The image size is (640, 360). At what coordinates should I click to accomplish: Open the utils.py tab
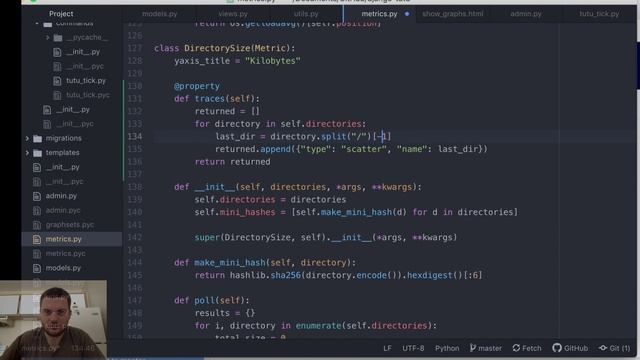pyautogui.click(x=306, y=14)
